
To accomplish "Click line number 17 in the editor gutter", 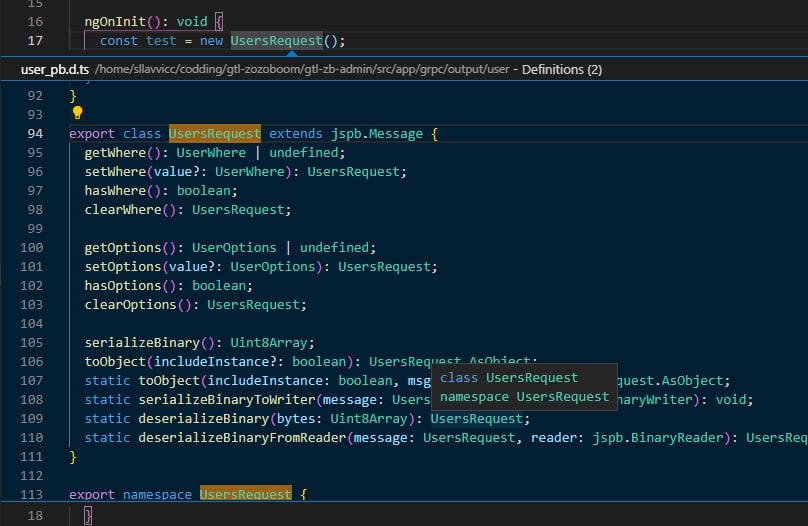I will [x=34, y=41].
